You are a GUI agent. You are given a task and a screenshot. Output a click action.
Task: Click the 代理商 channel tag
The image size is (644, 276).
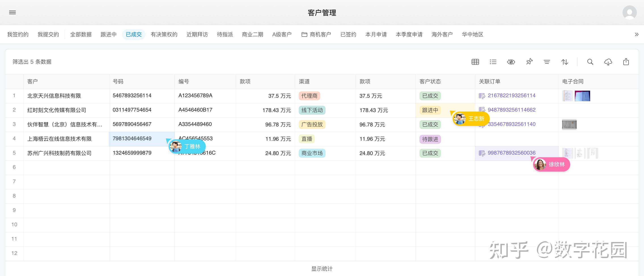(x=309, y=96)
